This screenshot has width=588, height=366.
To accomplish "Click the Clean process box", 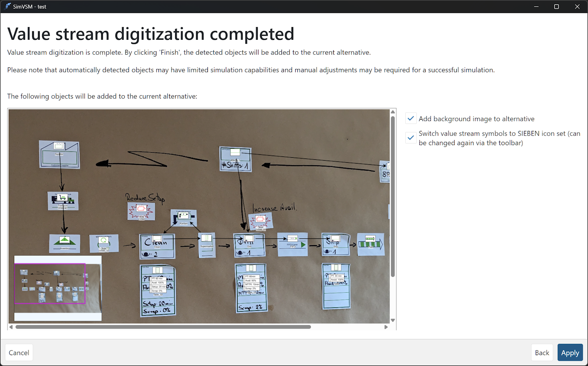I will (x=157, y=246).
